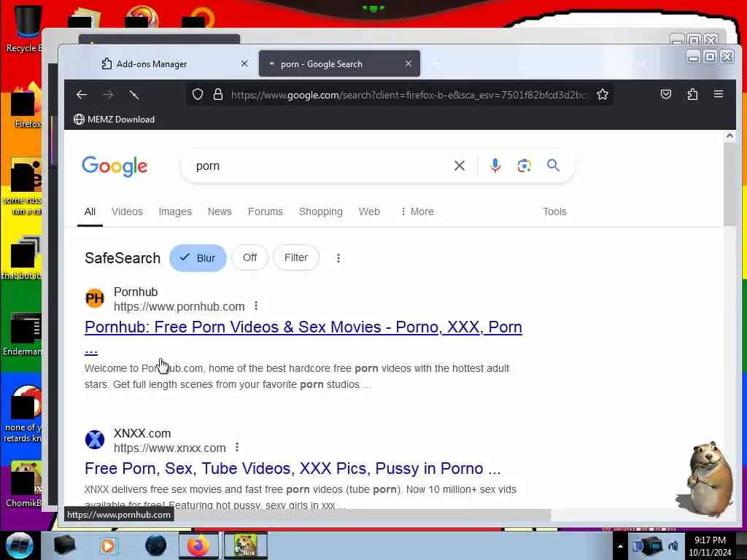Open the Recycle Bin desktop icon
The image size is (747, 560).
point(26,28)
